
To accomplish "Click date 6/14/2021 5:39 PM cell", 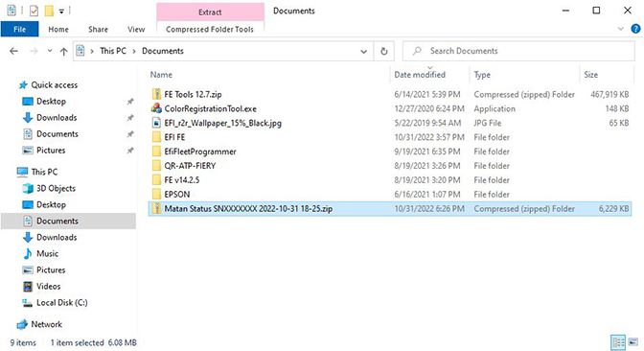I will coord(427,95).
